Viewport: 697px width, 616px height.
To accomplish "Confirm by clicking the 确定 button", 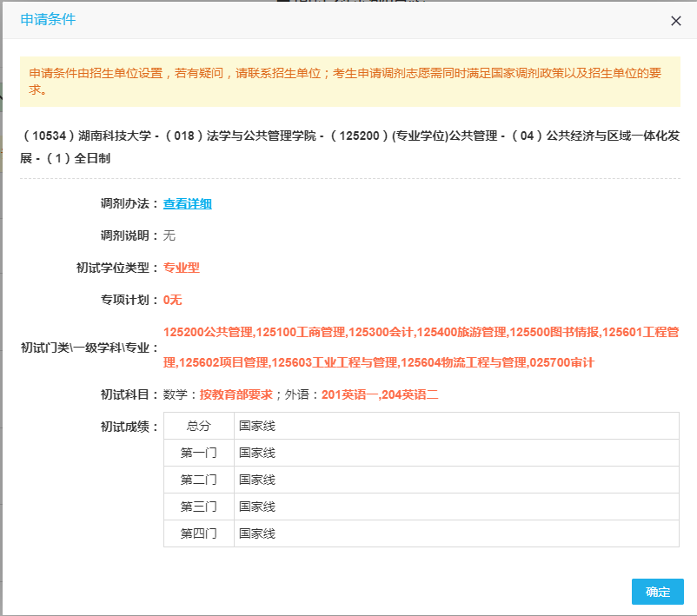I will pos(657,592).
